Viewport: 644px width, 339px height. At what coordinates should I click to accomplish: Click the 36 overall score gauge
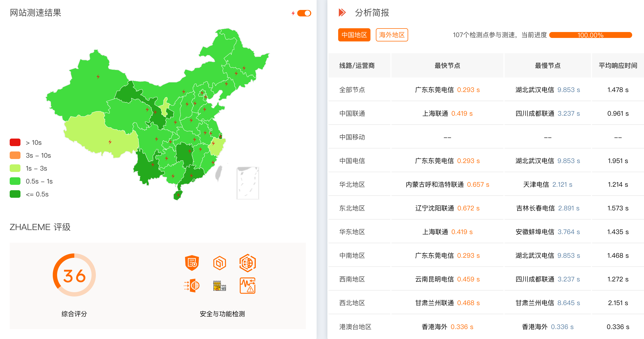[x=74, y=275]
